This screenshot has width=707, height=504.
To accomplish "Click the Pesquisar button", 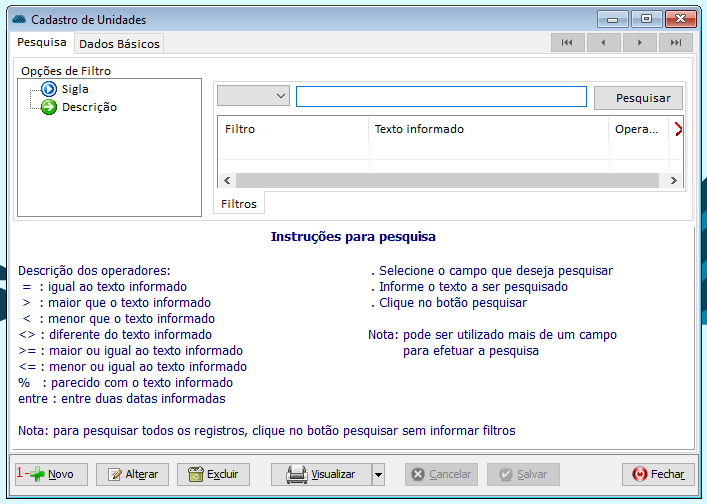I will point(639,98).
